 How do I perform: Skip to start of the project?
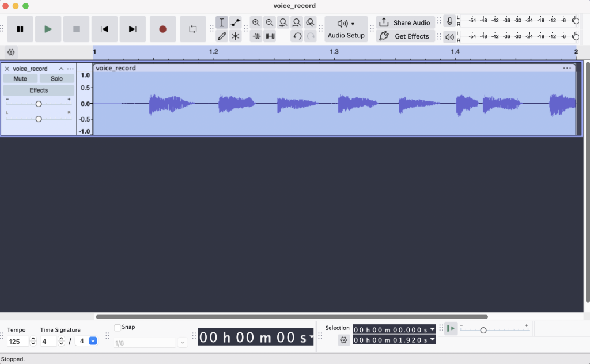coord(104,29)
